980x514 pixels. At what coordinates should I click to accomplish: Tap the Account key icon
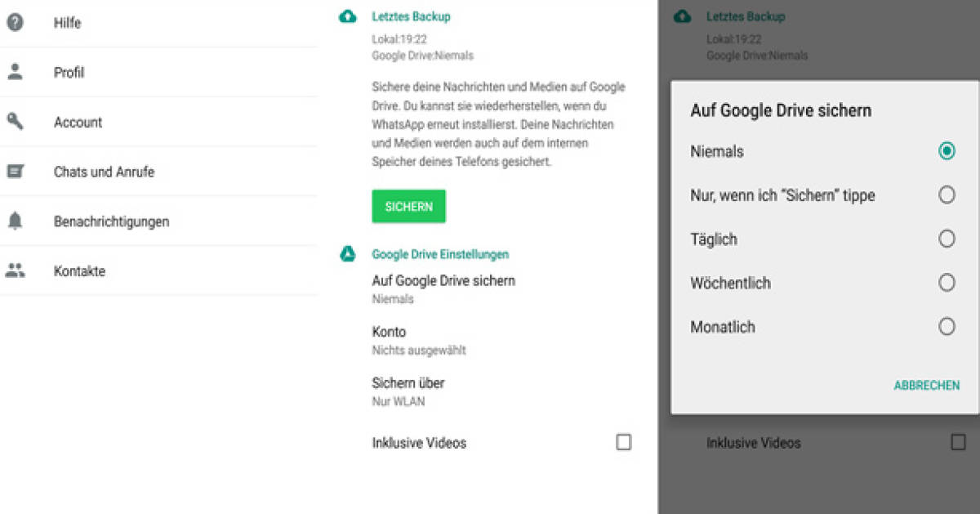15,122
